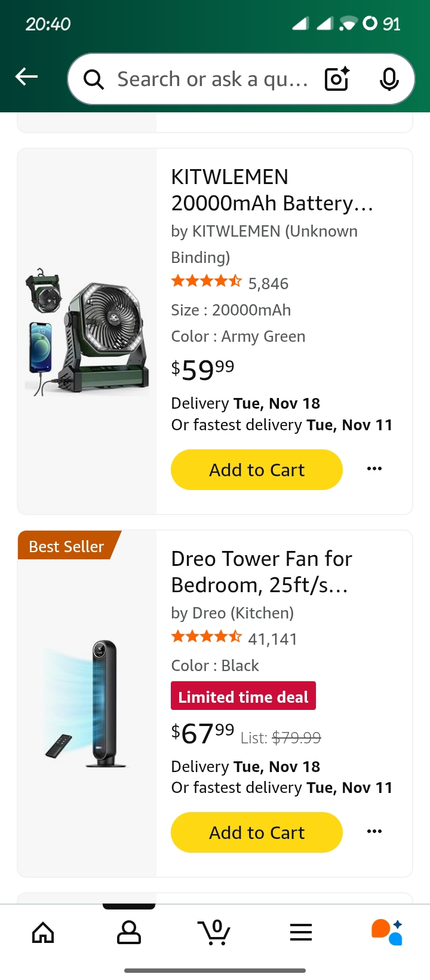This screenshot has height=980, width=430.
Task: Open more options for Dreo fan
Action: [x=374, y=832]
